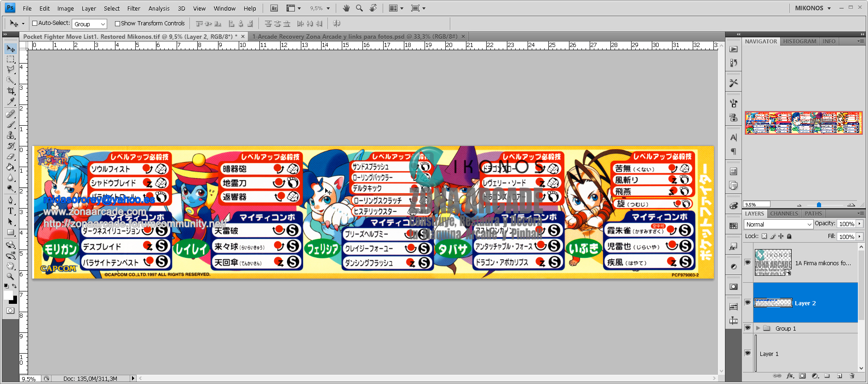Switch to the Info tab
The width and height of the screenshot is (868, 384).
point(829,41)
